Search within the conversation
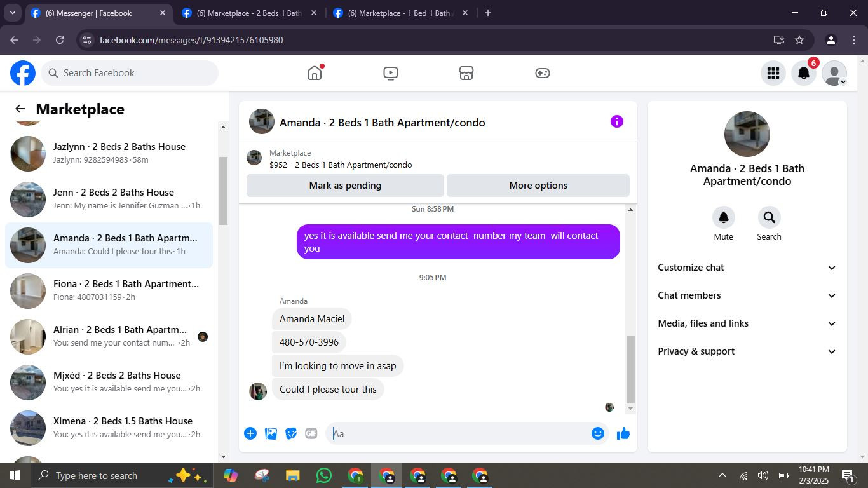This screenshot has width=868, height=488. point(769,218)
